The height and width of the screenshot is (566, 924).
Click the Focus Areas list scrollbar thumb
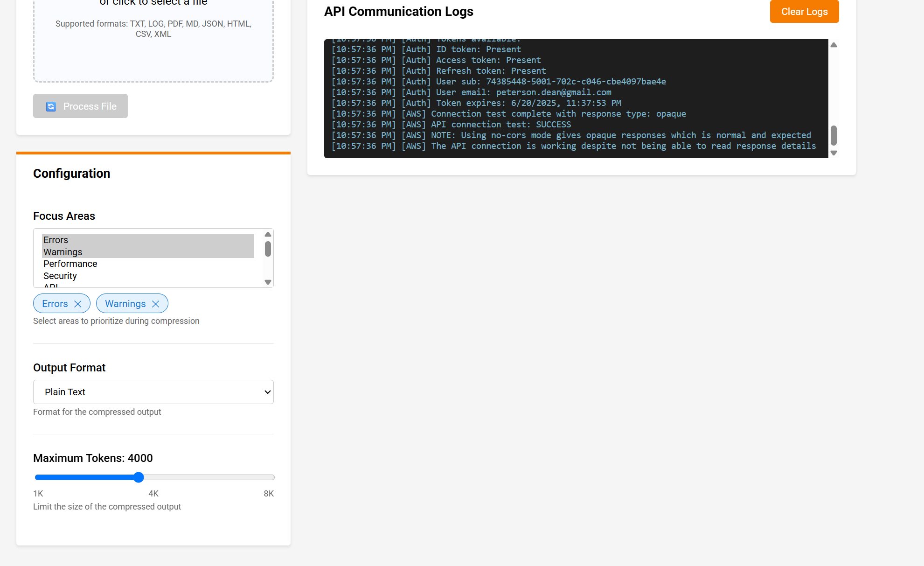(268, 249)
